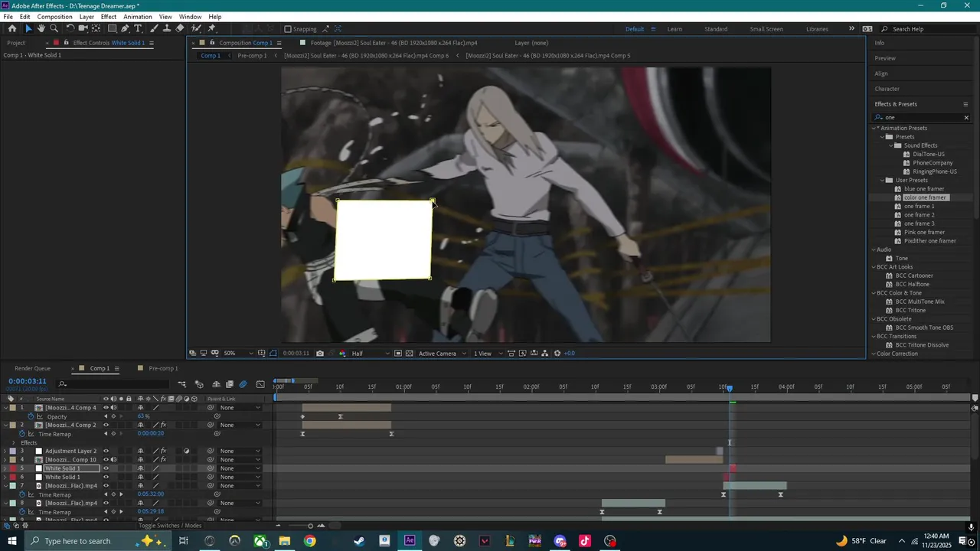Select the Hand tool
The height and width of the screenshot is (551, 980).
coord(41,28)
